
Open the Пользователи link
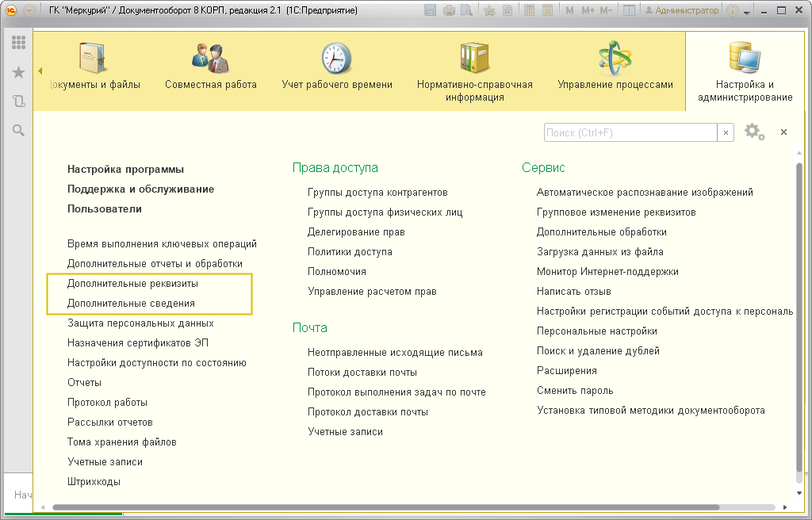click(x=105, y=208)
